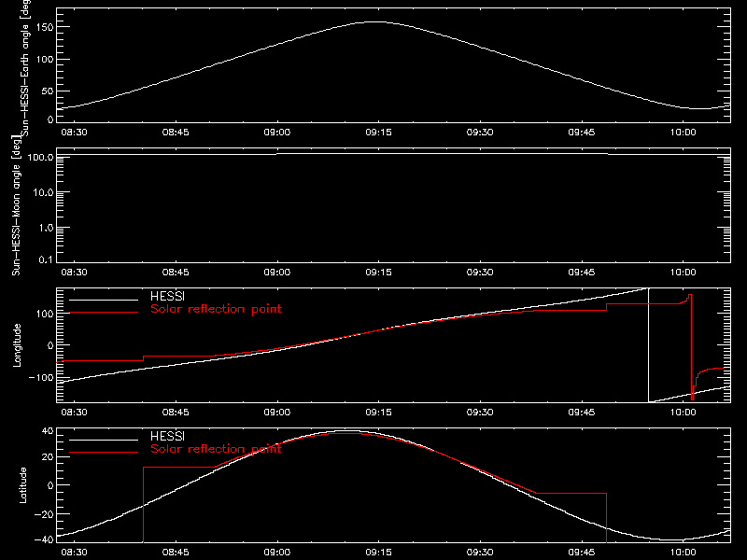Click the "0" tick on Longitude axis

[50, 345]
